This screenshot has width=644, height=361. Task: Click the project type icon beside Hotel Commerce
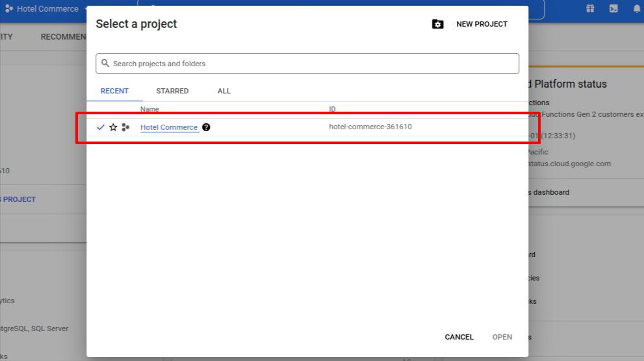125,127
